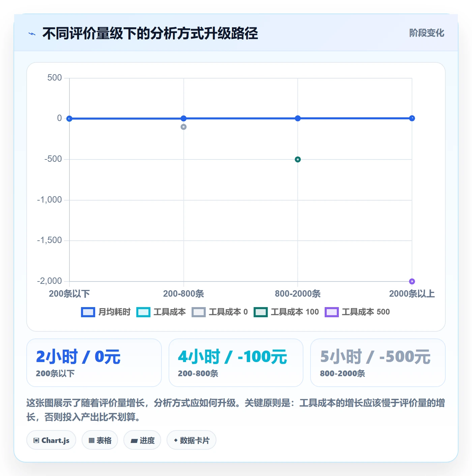Open the 2小时 / 0元 data card
This screenshot has width=472, height=476.
(94, 363)
